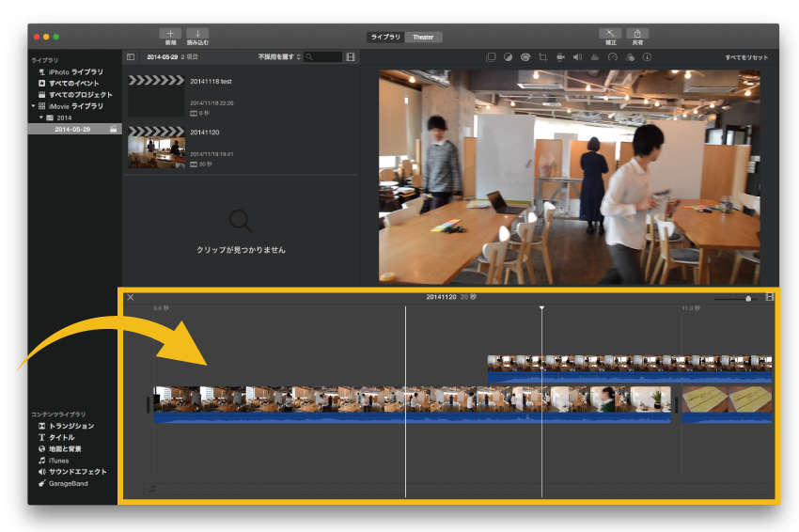Collapse the iMovie ライブラリ disclosure triangle
This screenshot has width=799, height=532.
[33, 106]
